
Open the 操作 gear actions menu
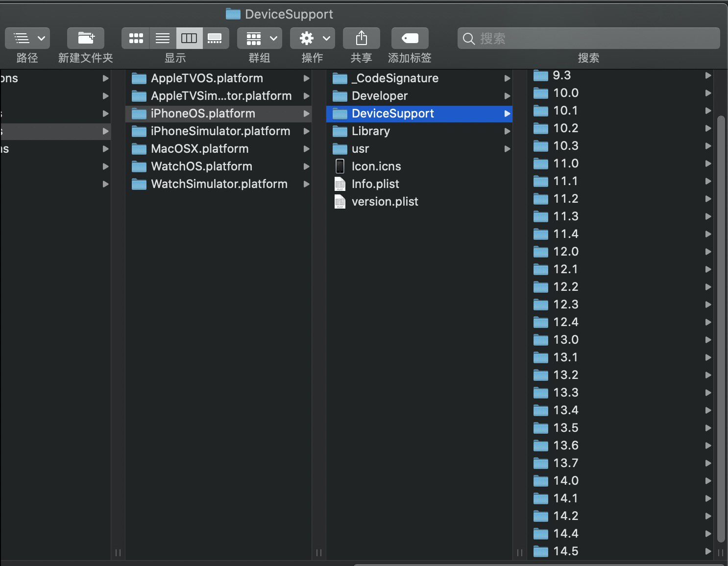point(313,38)
